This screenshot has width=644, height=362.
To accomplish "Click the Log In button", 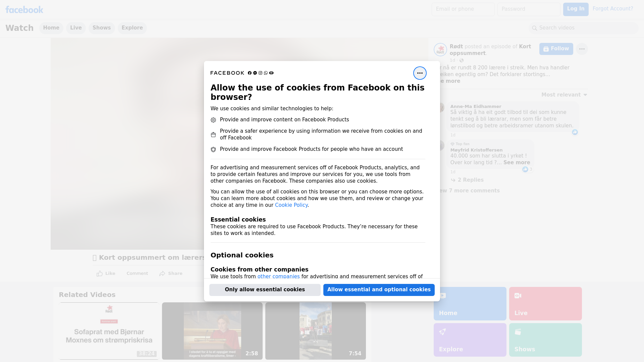I will tap(576, 9).
